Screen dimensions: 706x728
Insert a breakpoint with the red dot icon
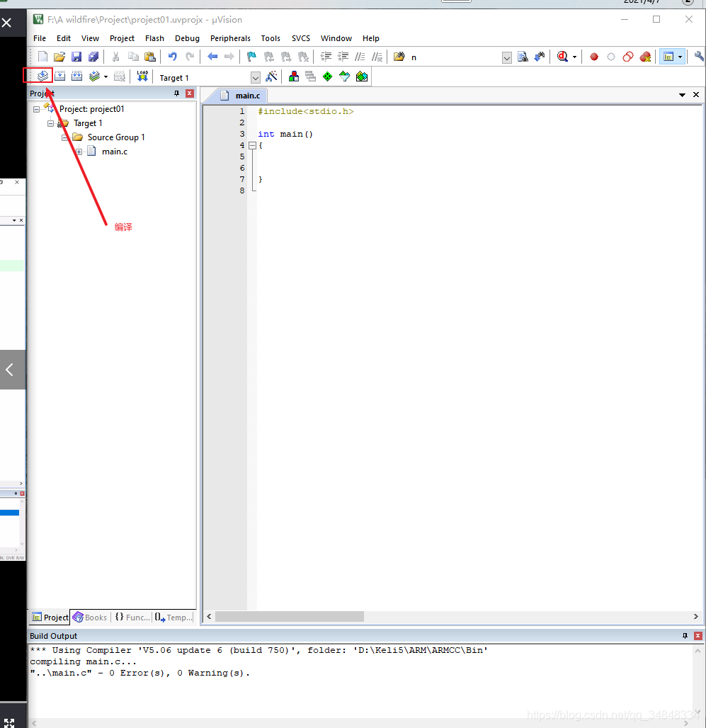tap(593, 57)
